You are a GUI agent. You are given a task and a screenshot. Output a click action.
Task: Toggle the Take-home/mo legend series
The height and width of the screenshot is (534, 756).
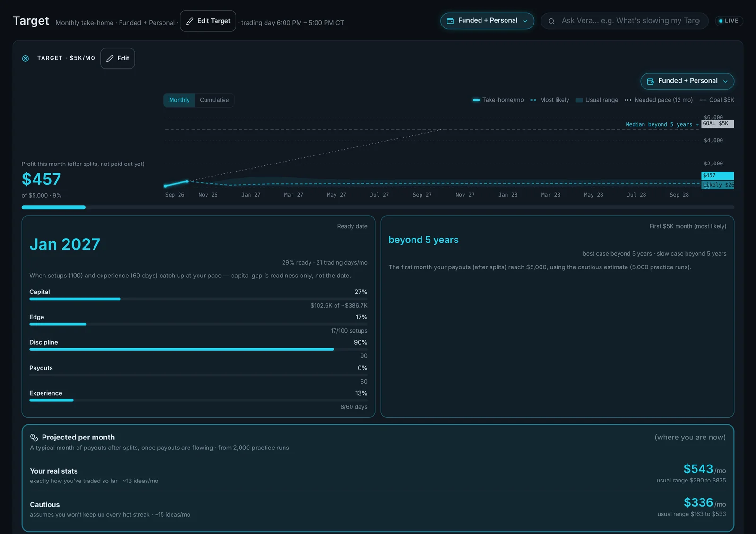498,100
